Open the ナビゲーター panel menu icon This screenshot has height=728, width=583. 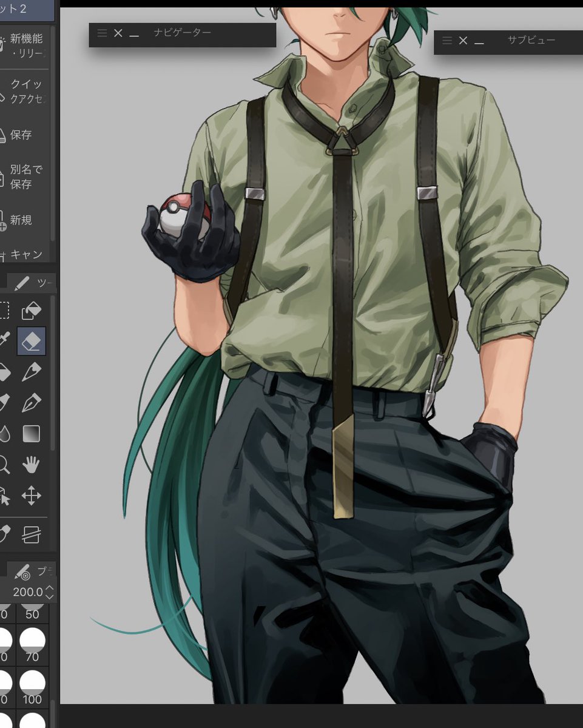click(x=102, y=33)
